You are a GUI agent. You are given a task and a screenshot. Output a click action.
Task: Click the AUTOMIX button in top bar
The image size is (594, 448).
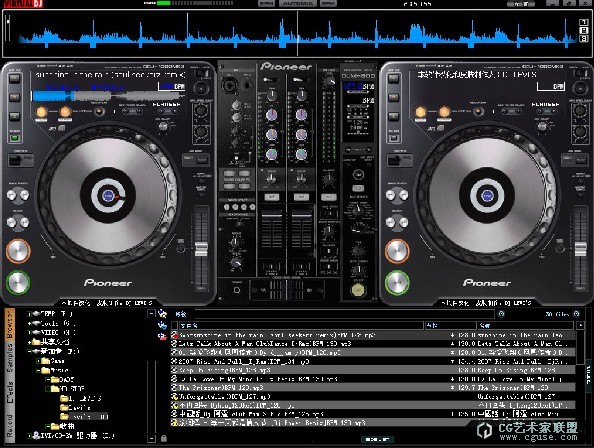pos(297,3)
